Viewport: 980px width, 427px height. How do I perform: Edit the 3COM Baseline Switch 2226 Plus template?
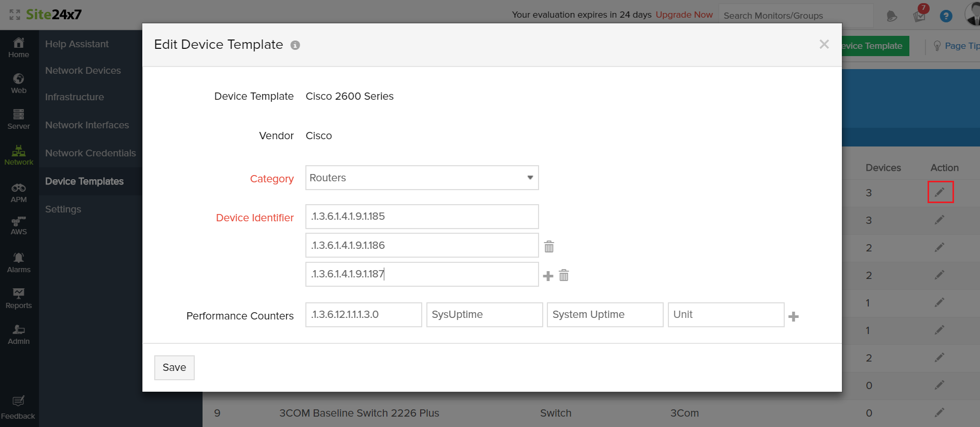tap(939, 412)
